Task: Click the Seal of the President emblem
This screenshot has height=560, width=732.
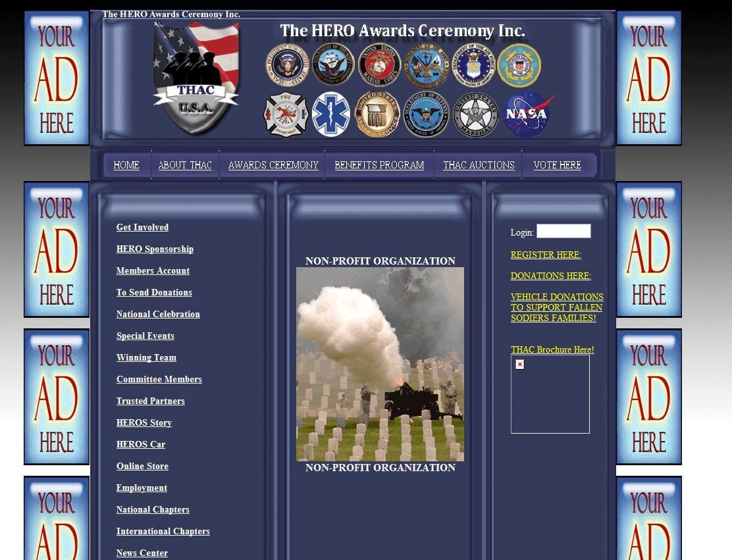Action: pyautogui.click(x=287, y=65)
